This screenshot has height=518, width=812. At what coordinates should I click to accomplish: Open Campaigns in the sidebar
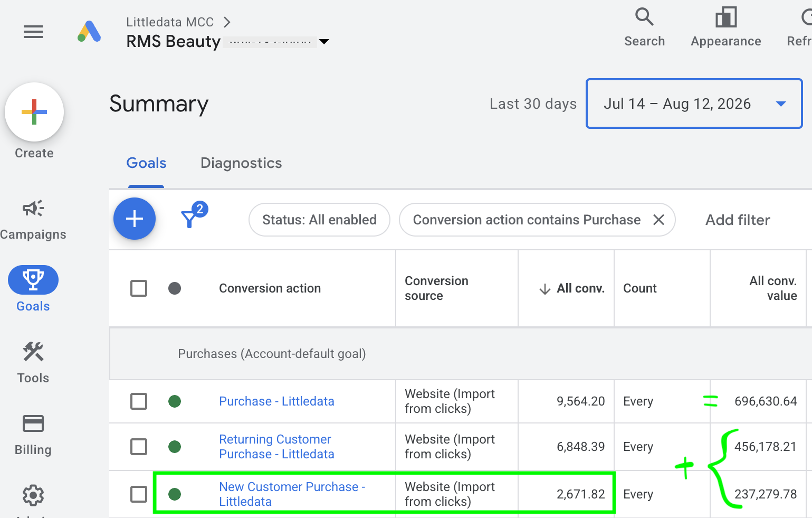(x=33, y=220)
